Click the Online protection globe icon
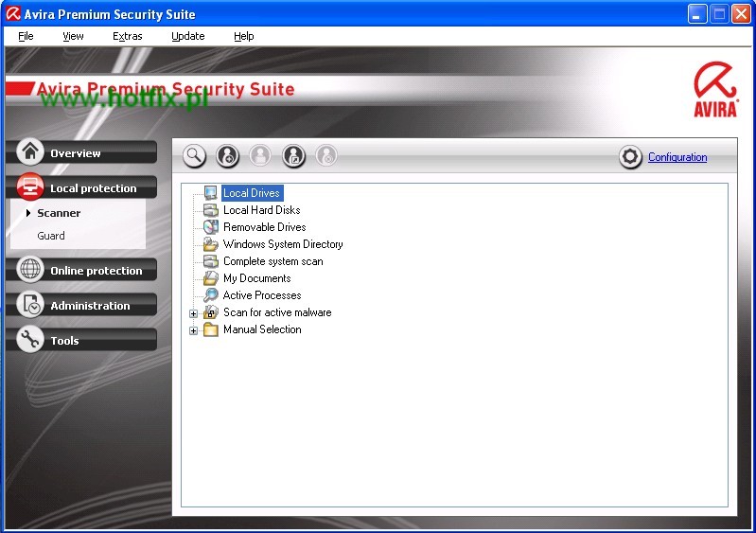756x533 pixels. point(30,270)
